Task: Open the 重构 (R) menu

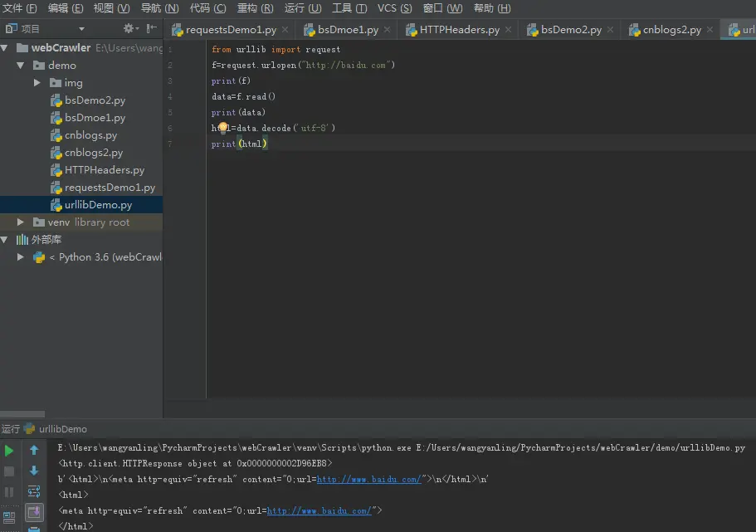Action: tap(256, 8)
